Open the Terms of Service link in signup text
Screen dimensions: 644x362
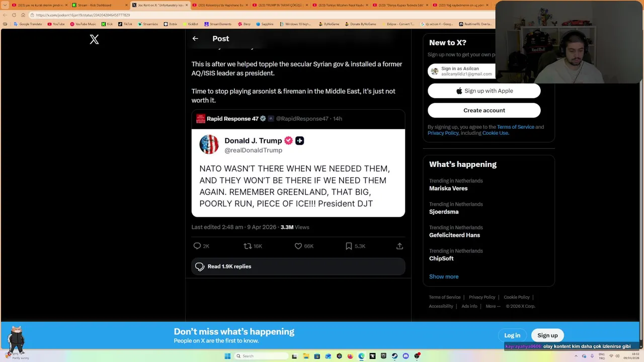coord(515,127)
